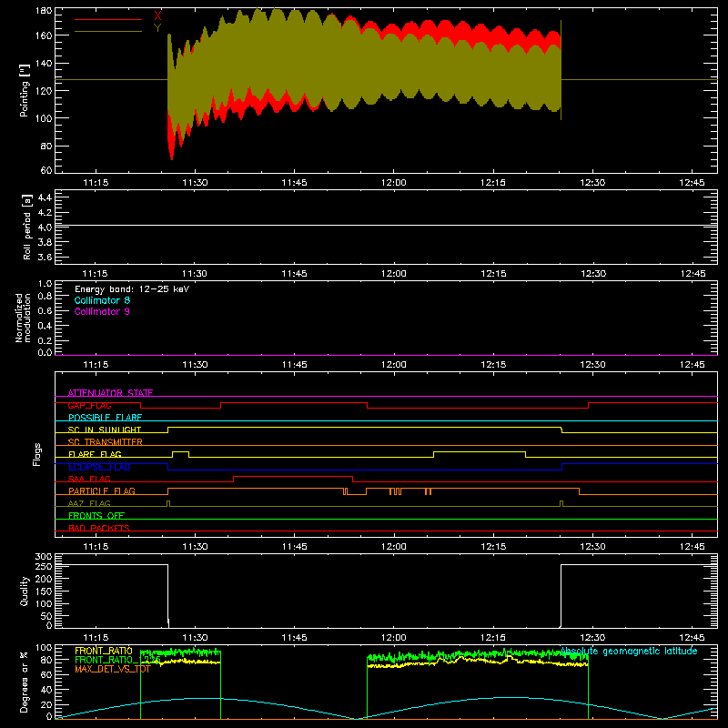Click the yellow FRONT_RATIO legend label
The height and width of the screenshot is (728, 728).
tap(104, 651)
